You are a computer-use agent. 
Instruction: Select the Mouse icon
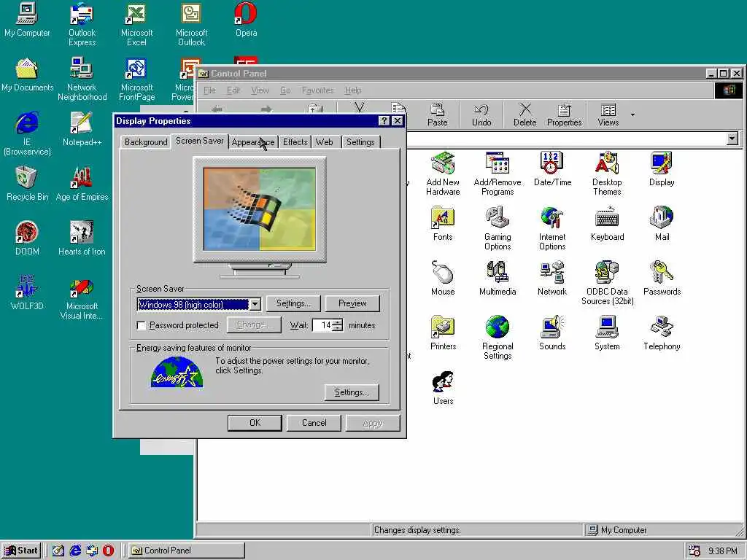(443, 278)
